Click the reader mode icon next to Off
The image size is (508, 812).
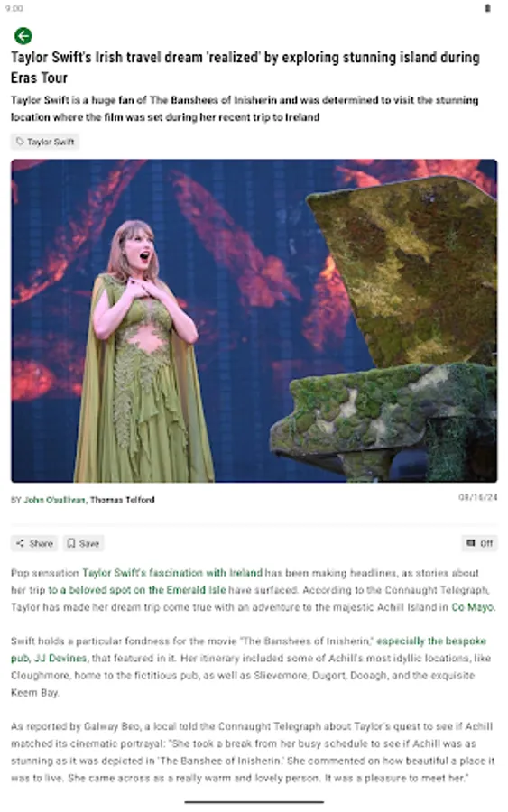tap(471, 543)
